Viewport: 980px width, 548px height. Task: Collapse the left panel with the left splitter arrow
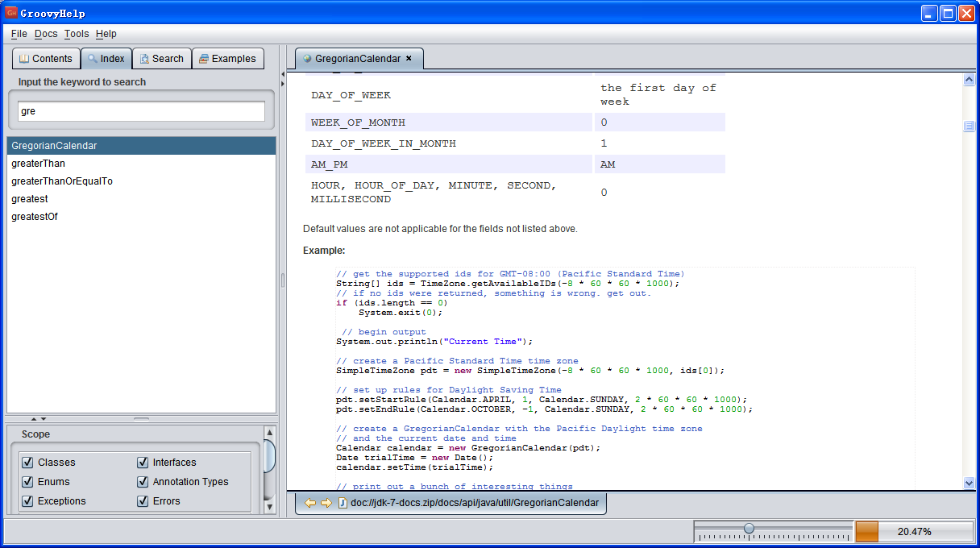[283, 75]
